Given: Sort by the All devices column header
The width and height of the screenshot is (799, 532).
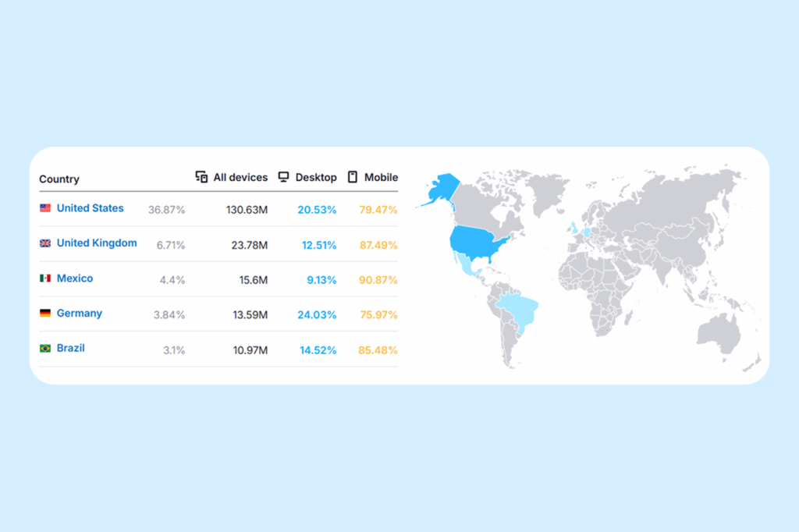Looking at the screenshot, I should pyautogui.click(x=240, y=178).
